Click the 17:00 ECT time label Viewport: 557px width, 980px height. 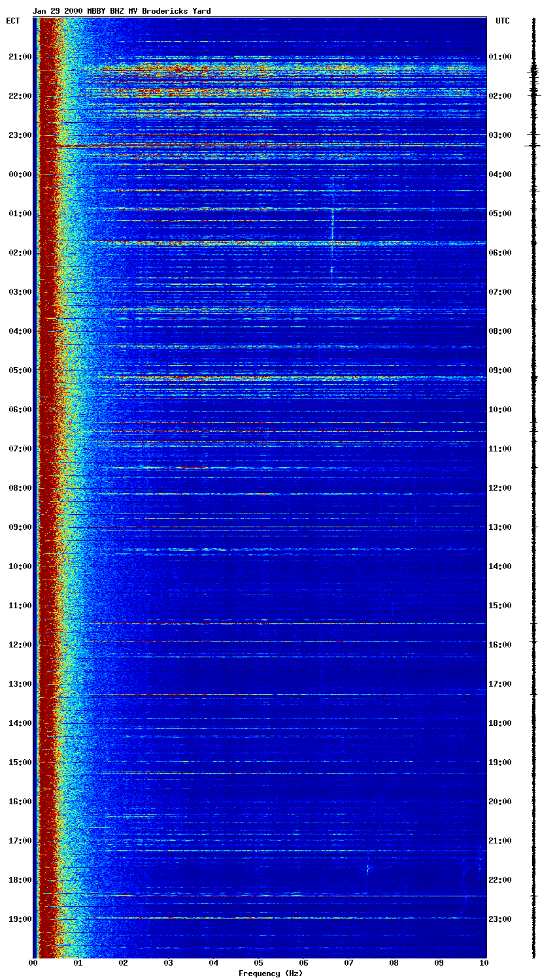click(20, 841)
